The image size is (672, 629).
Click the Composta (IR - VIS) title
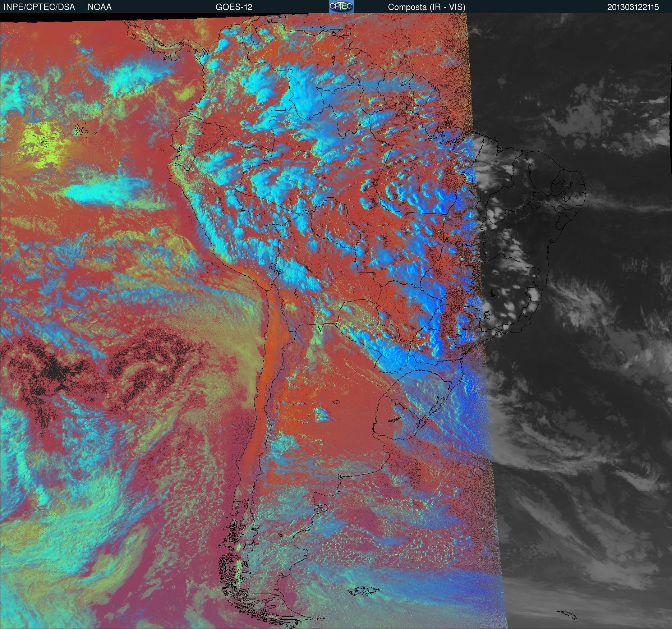(x=427, y=7)
